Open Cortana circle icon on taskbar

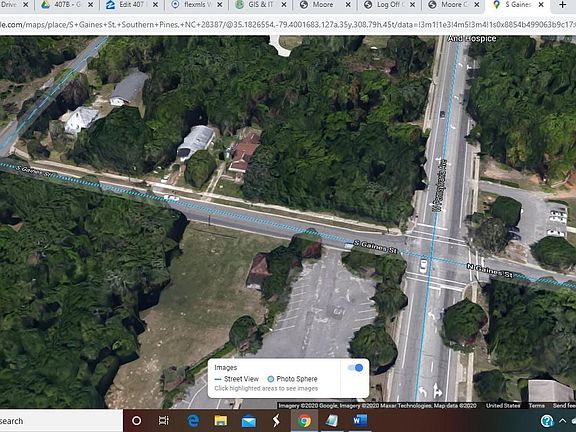136,421
